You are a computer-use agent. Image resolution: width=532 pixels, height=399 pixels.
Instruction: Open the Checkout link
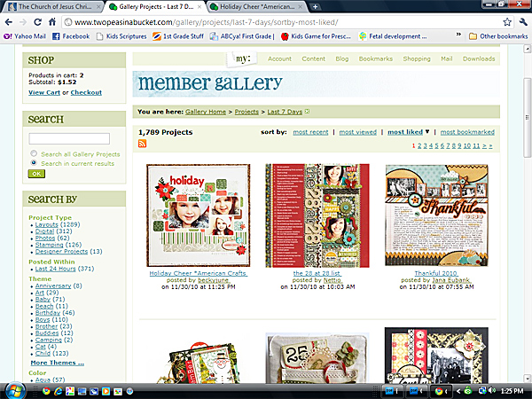click(x=86, y=92)
